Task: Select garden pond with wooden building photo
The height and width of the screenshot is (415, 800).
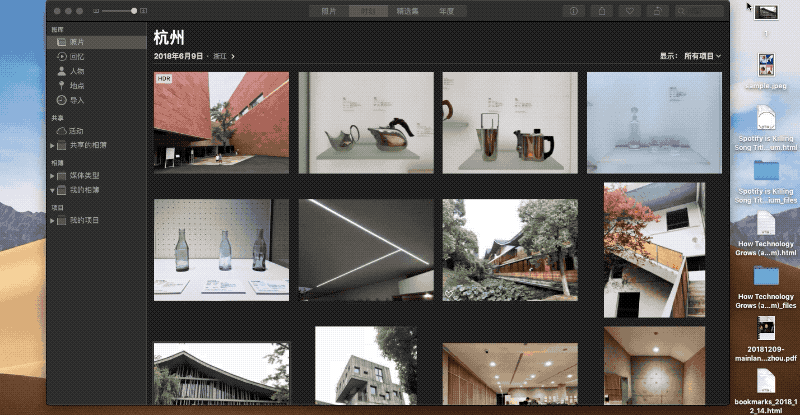Action: (510, 250)
